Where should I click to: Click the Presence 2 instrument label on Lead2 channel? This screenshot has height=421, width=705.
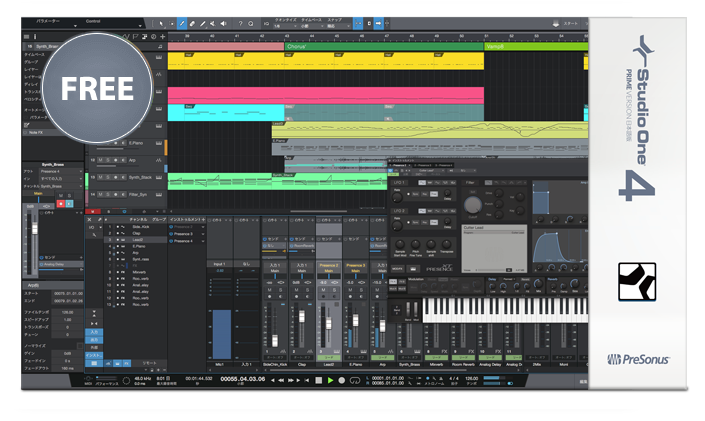pyautogui.click(x=329, y=265)
